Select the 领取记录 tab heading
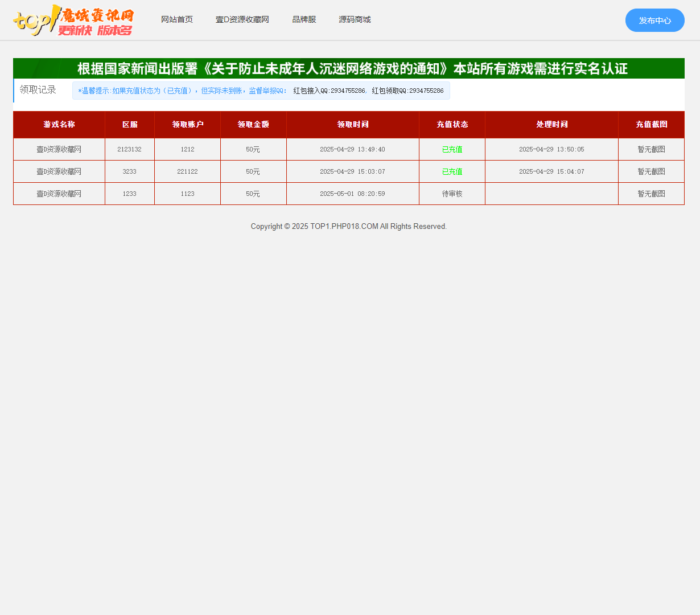The height and width of the screenshot is (615, 700). (38, 90)
